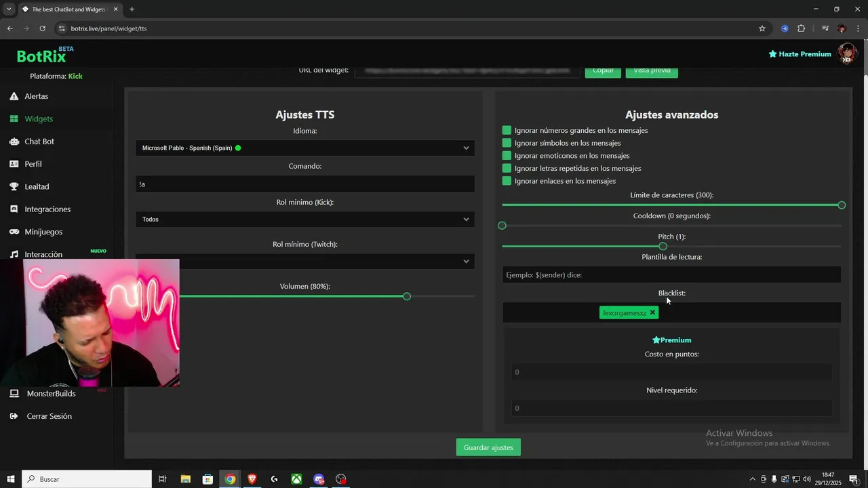Click the Windows search box Buscar
Screen dimensions: 868x488
click(x=87, y=479)
